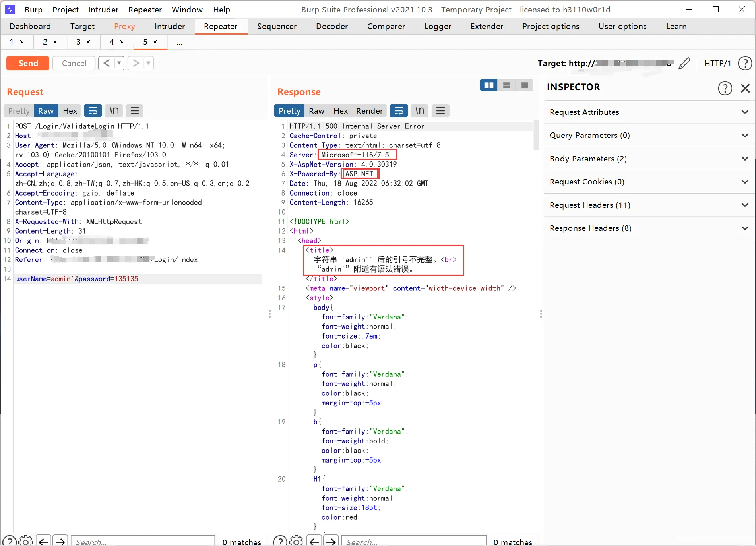Open the Extender tab
756x546 pixels.
(x=487, y=26)
